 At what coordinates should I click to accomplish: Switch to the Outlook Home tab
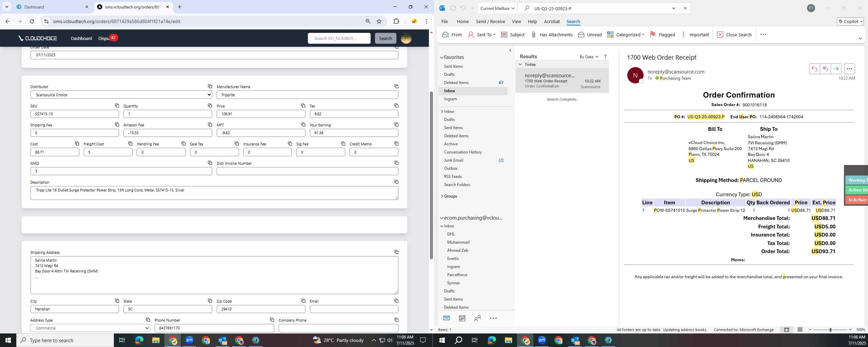(x=462, y=21)
